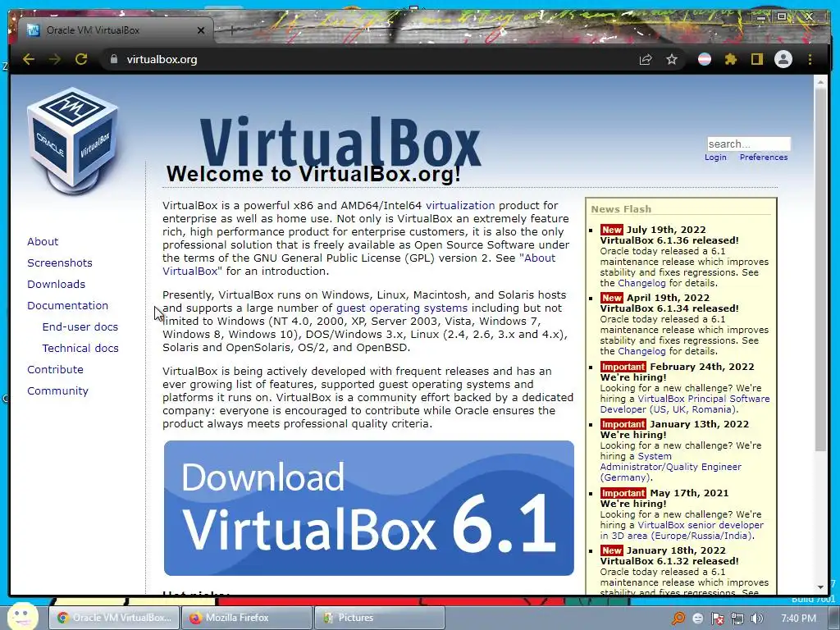Image resolution: width=840 pixels, height=630 pixels.
Task: Open the Contribute sidebar link
Action: [55, 370]
